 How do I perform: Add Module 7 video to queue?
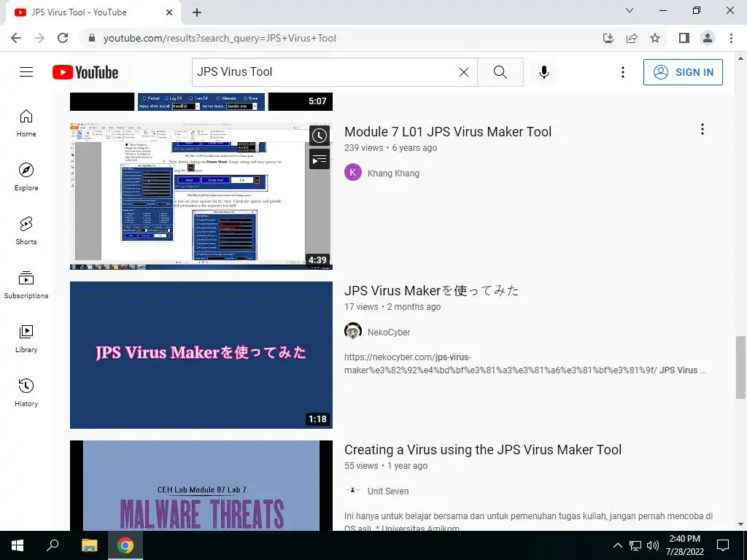tap(320, 159)
